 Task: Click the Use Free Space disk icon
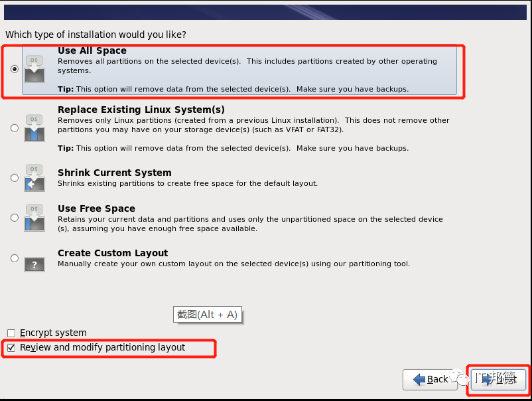[34, 218]
